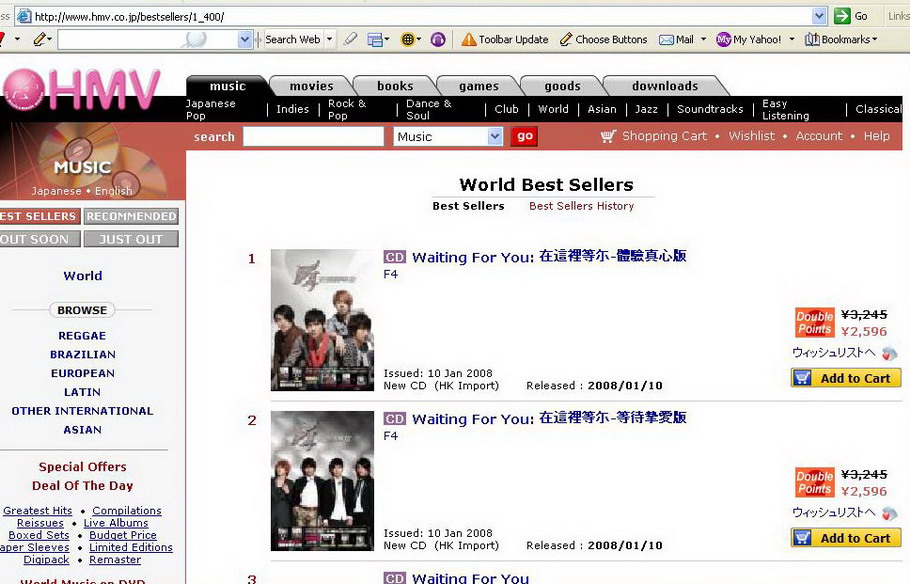Image resolution: width=910 pixels, height=584 pixels.
Task: Switch site language to Japanese
Action: pyautogui.click(x=56, y=191)
